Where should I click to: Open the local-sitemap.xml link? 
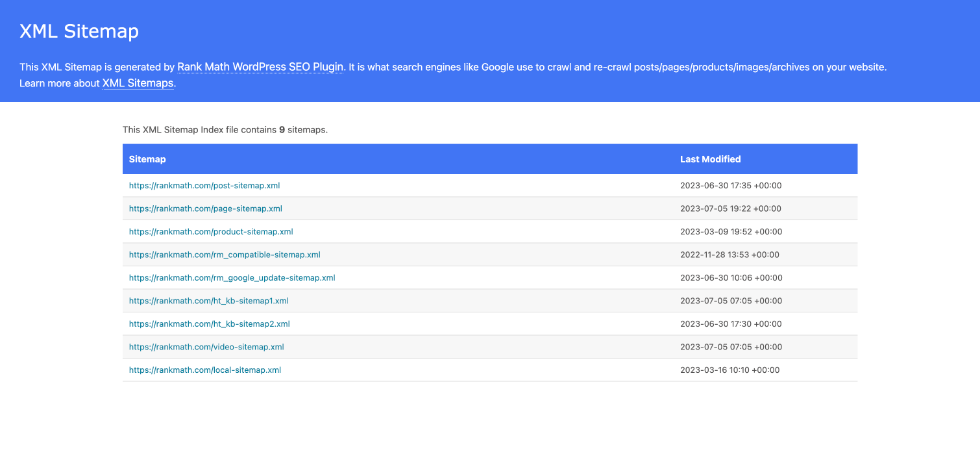[204, 370]
